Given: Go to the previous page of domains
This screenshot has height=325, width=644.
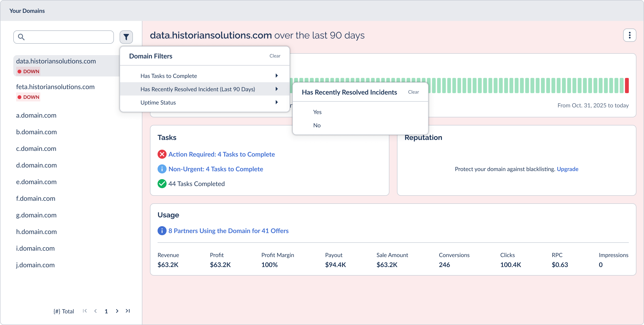Looking at the screenshot, I should 95,311.
